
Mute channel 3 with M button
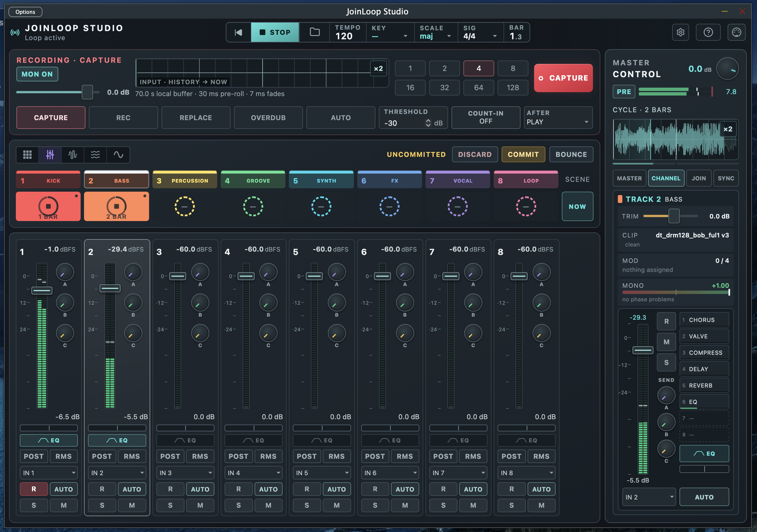pos(200,505)
